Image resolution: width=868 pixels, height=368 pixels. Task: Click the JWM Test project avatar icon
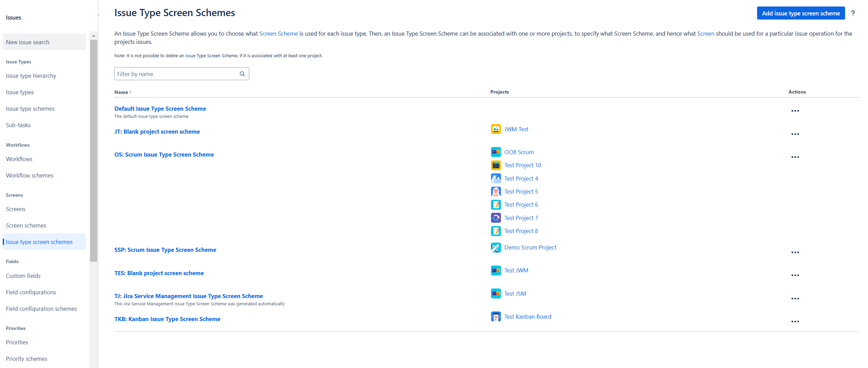click(496, 129)
